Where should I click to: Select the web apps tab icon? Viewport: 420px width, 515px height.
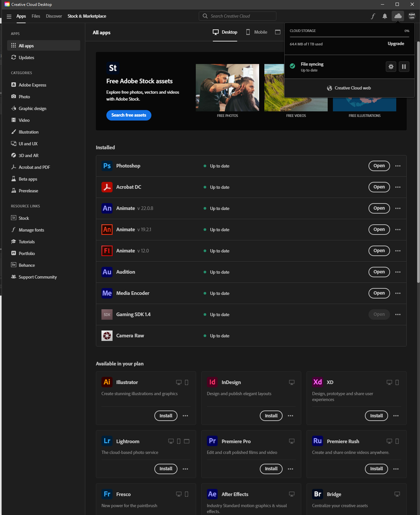(277, 32)
